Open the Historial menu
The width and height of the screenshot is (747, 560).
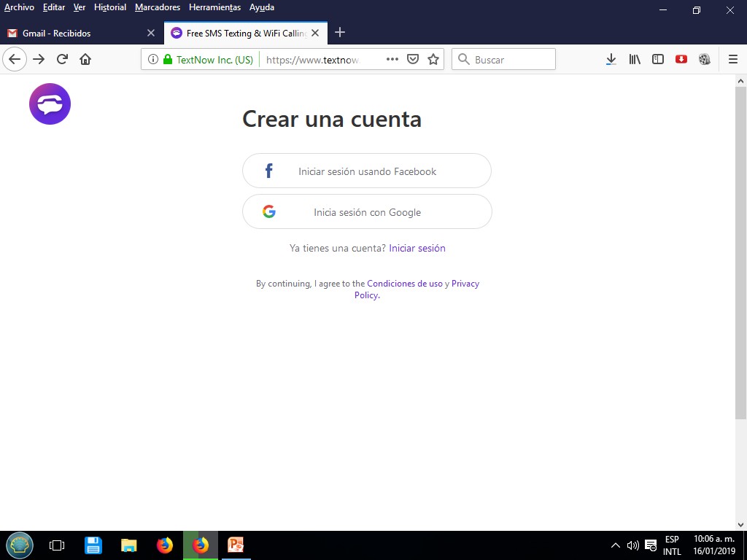[110, 7]
